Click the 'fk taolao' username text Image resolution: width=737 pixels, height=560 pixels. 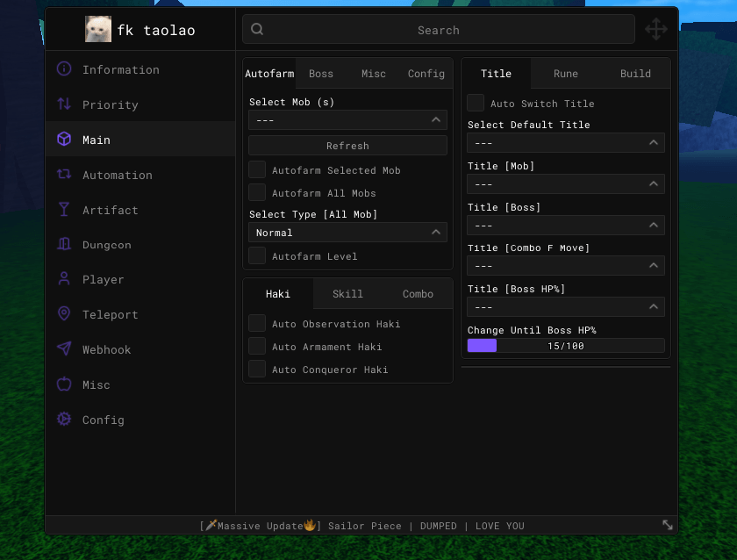[x=156, y=30]
